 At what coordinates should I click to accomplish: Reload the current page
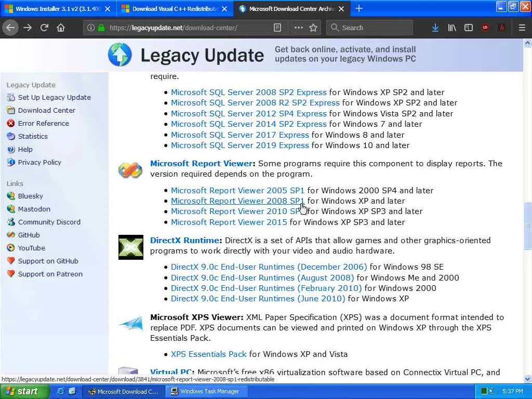[44, 28]
